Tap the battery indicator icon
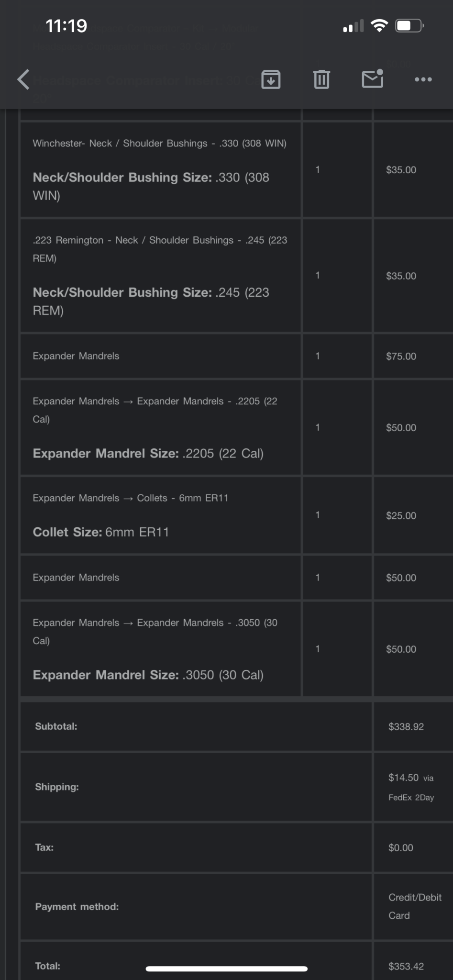 click(409, 25)
